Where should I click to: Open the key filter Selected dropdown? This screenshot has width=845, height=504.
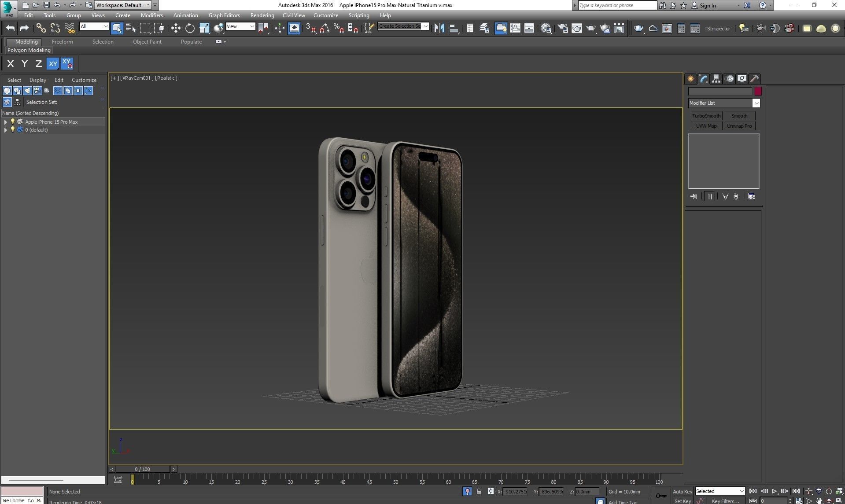click(x=720, y=491)
